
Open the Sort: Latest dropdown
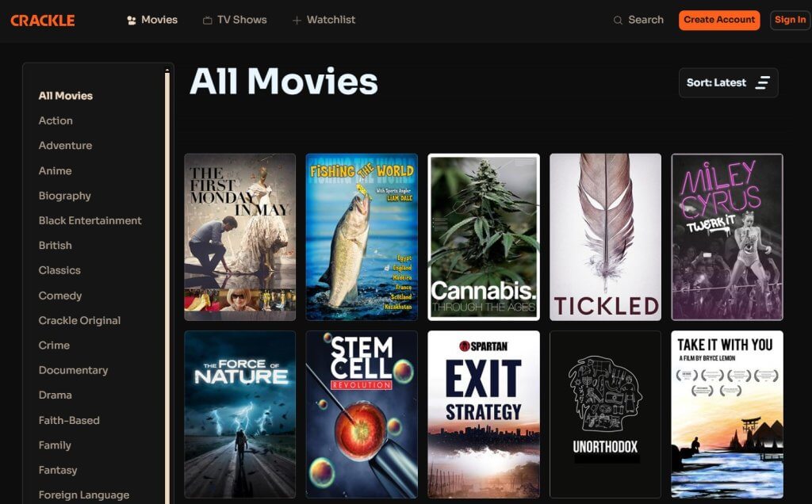click(x=728, y=82)
